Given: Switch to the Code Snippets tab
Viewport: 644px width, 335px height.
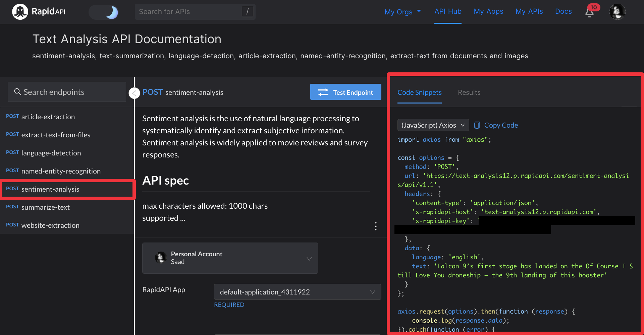Looking at the screenshot, I should [x=419, y=92].
